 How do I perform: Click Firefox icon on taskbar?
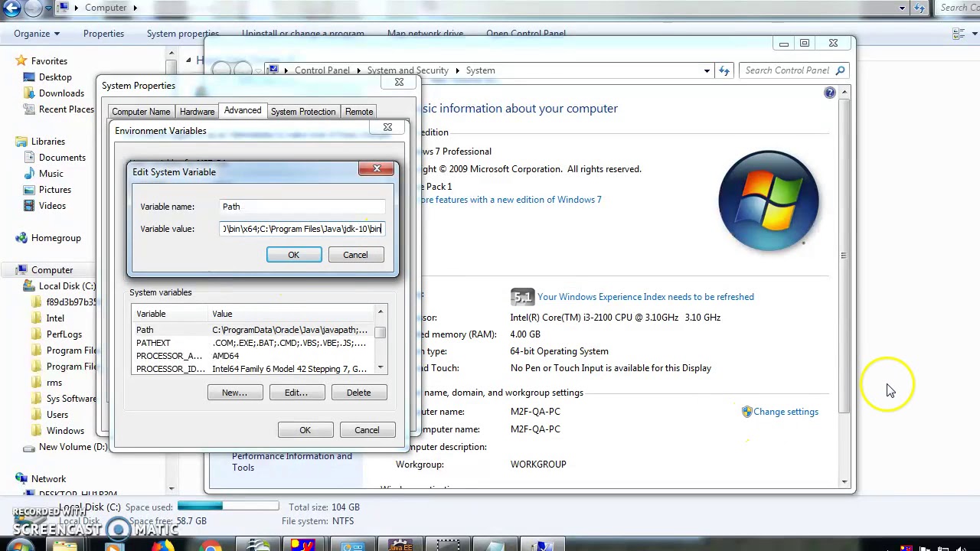click(x=162, y=546)
